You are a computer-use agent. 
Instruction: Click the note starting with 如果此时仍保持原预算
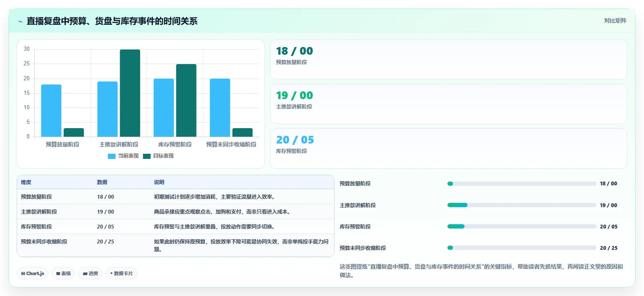(x=241, y=245)
